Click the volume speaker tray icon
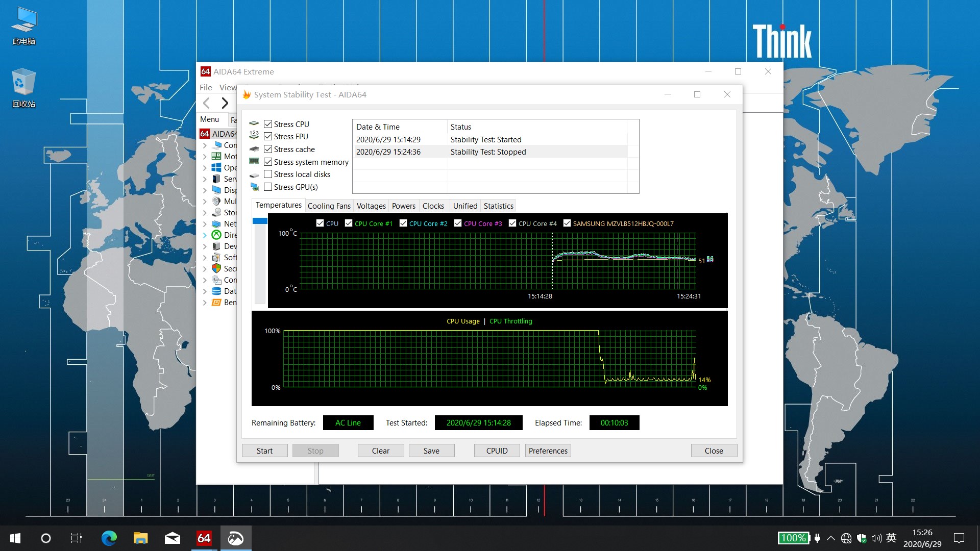980x551 pixels. point(876,538)
